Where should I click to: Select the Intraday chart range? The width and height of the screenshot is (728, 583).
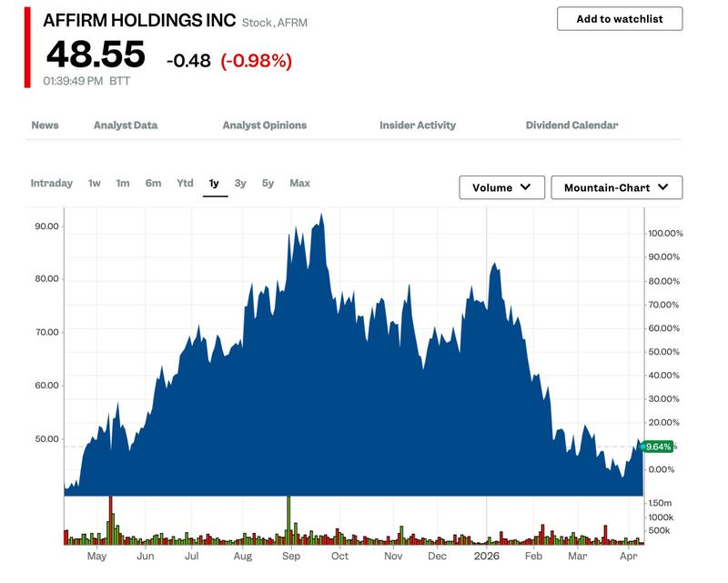click(x=52, y=184)
